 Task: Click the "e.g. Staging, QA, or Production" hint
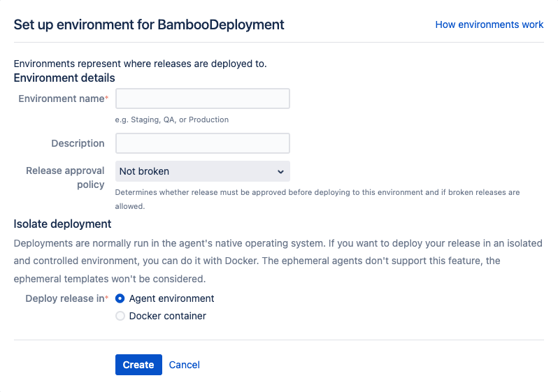pyautogui.click(x=172, y=119)
